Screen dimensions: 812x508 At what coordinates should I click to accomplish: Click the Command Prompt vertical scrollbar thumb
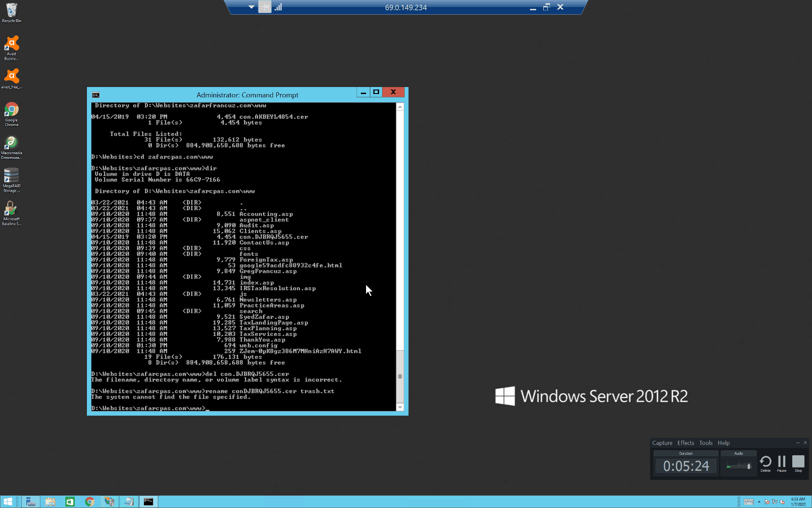(400, 376)
